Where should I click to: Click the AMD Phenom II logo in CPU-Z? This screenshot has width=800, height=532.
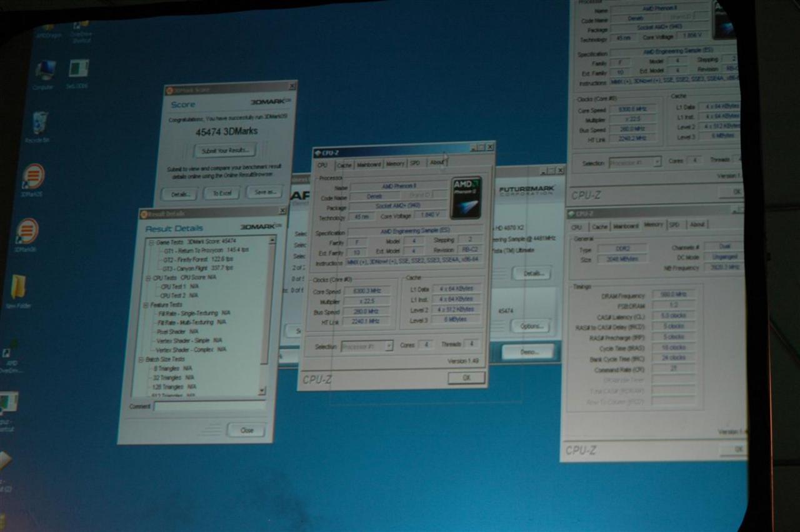466,198
